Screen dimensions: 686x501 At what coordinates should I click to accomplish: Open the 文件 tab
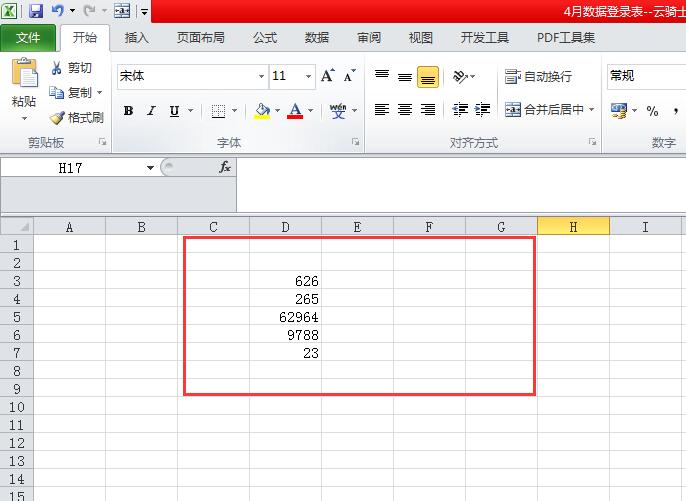coord(28,38)
